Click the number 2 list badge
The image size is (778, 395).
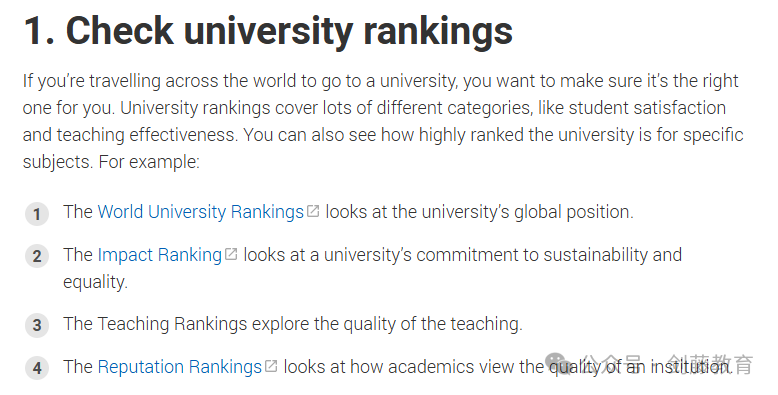coord(37,257)
